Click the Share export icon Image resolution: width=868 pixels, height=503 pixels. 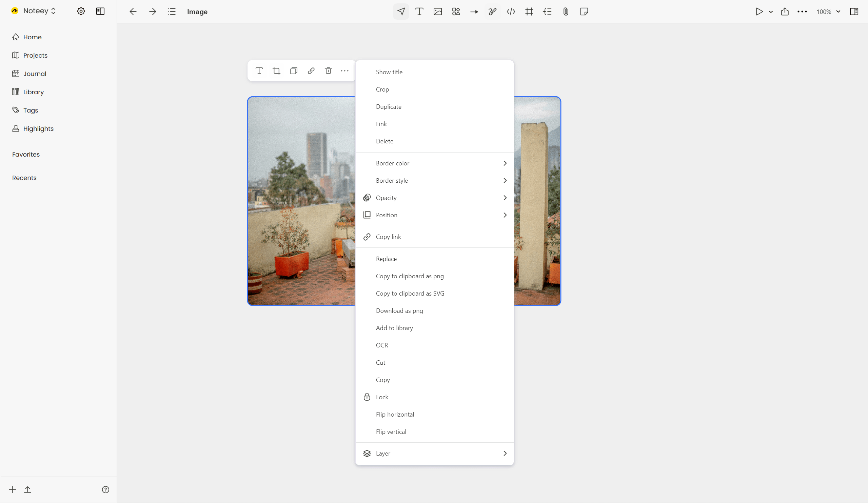click(x=785, y=12)
